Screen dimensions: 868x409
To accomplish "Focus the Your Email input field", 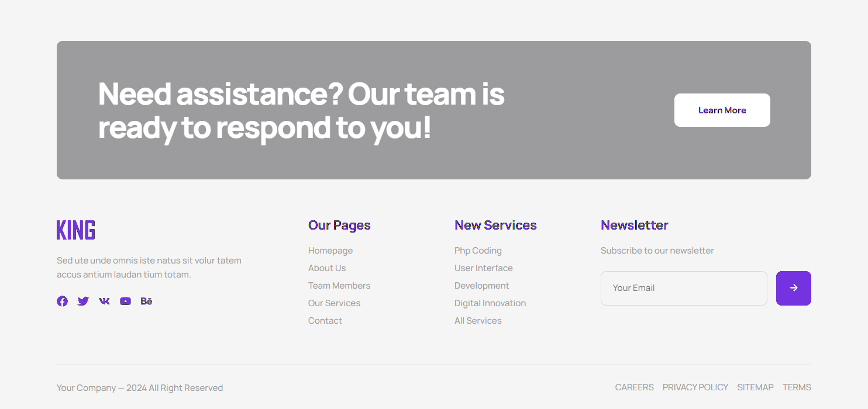I will pos(683,288).
